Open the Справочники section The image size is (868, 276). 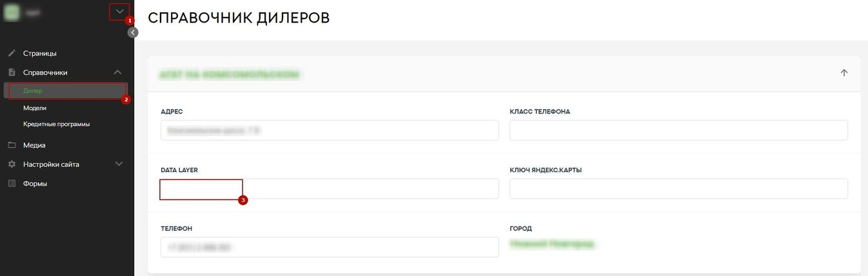tap(45, 72)
